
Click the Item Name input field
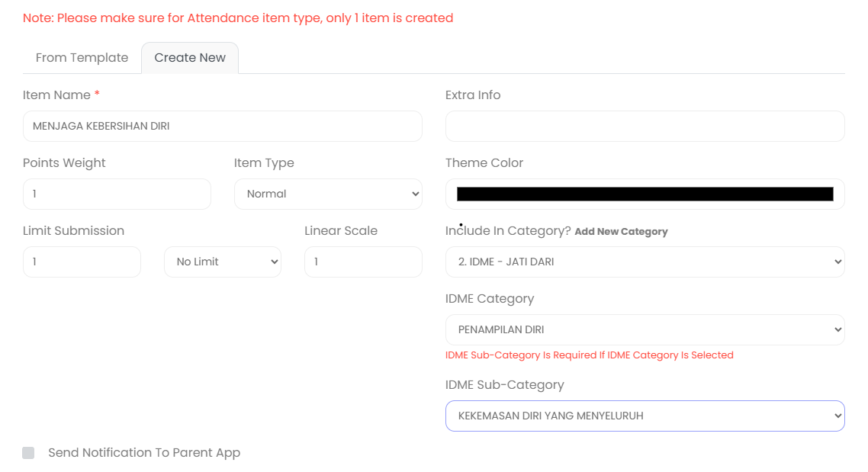pos(223,126)
